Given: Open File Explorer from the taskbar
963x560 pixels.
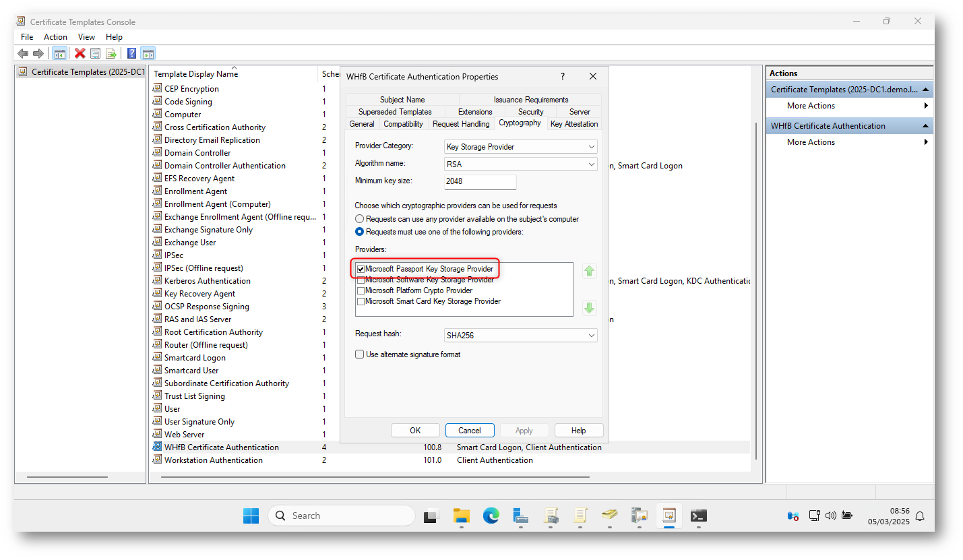Looking at the screenshot, I should pos(461,516).
